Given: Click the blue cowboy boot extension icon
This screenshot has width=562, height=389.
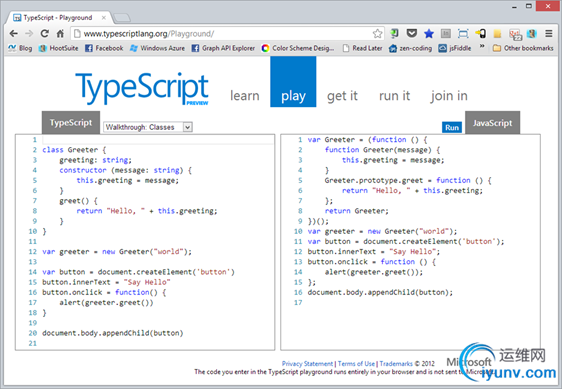Looking at the screenshot, I should pyautogui.click(x=532, y=34).
